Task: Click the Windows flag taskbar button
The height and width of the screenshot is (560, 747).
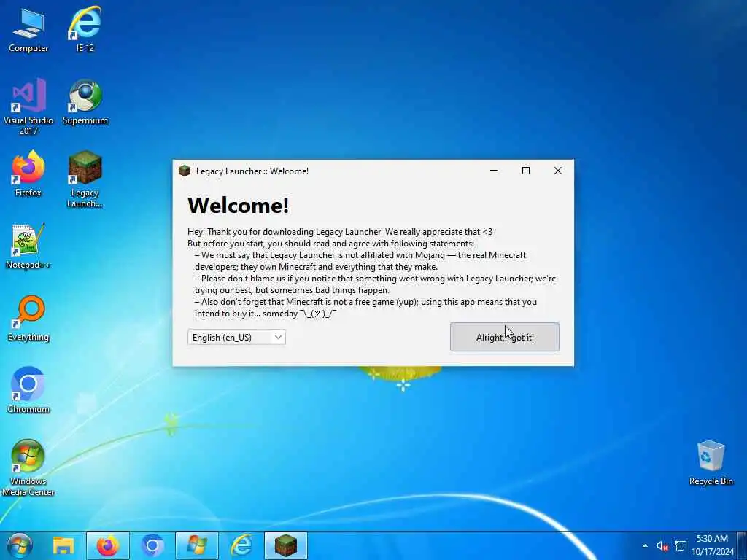Action: [197, 545]
